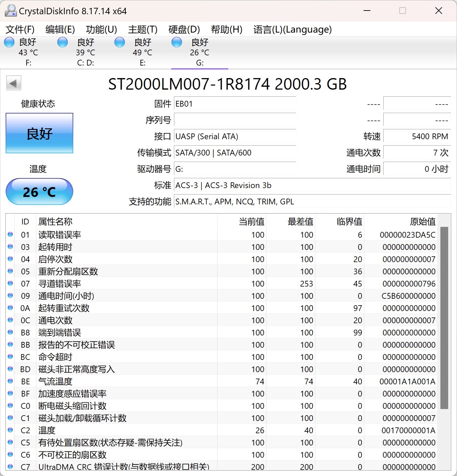This screenshot has width=457, height=476.
Task: Click the status dot for BB 报告的不可校正错误
Action: [x=10, y=344]
